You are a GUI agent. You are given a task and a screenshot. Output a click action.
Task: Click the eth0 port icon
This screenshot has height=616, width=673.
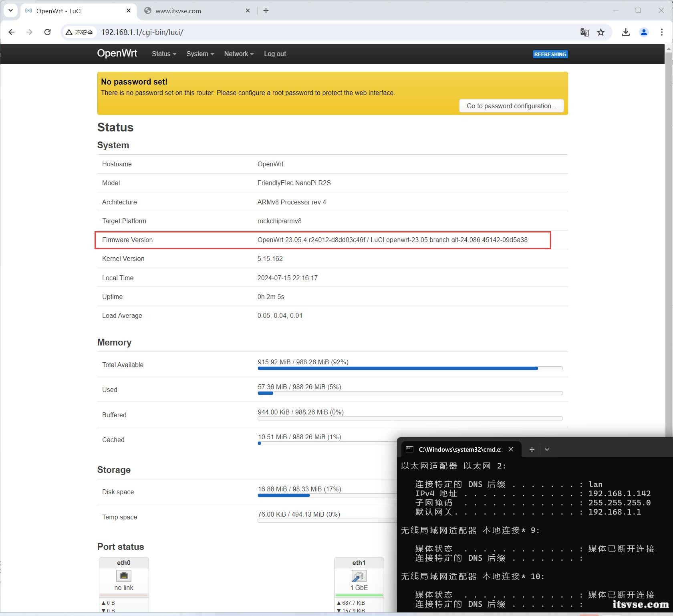[124, 576]
